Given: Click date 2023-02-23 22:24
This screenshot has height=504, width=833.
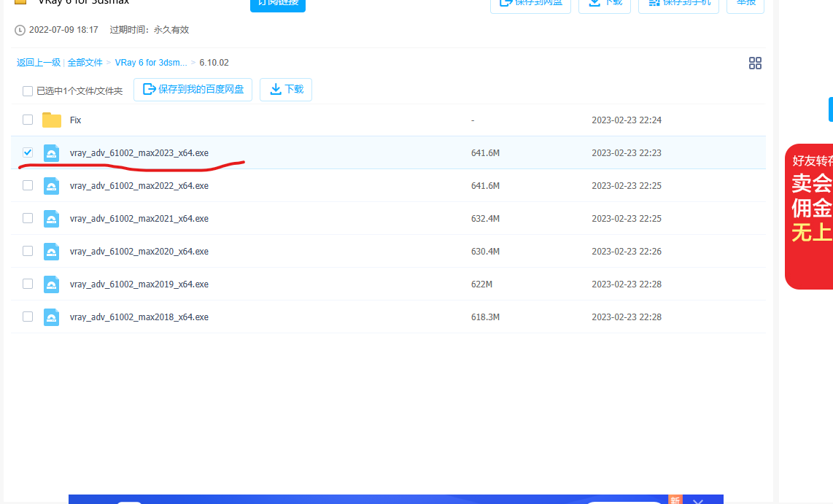Looking at the screenshot, I should pos(627,120).
